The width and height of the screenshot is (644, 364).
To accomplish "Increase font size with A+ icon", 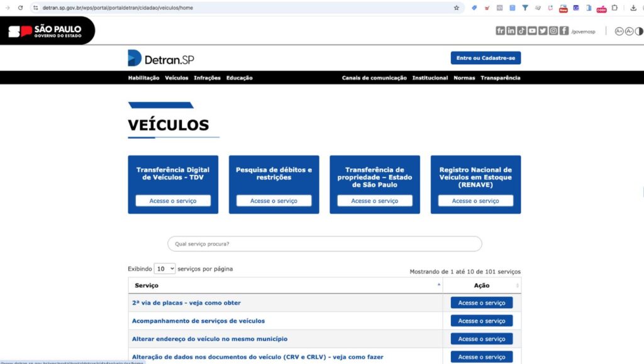I will (619, 31).
